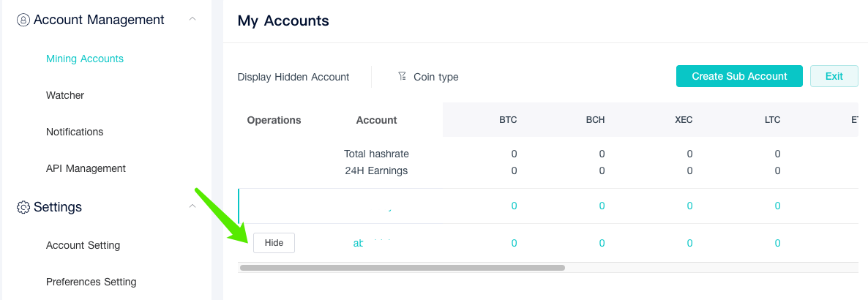Select Account Setting in sidebar
868x300 pixels.
point(83,245)
